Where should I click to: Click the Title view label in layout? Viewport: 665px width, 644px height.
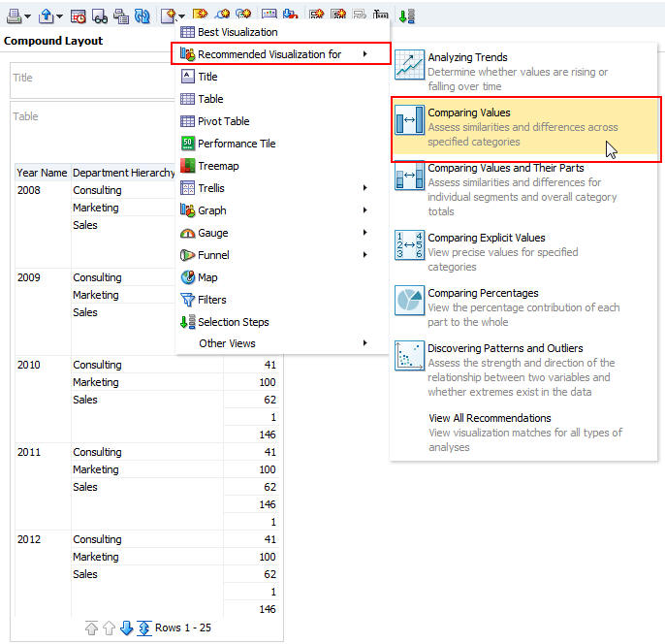click(22, 78)
